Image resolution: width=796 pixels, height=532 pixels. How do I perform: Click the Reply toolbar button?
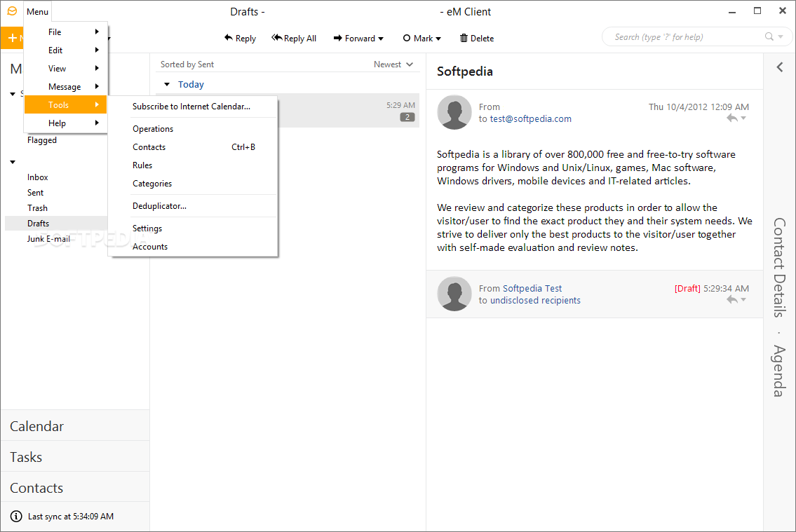tap(240, 38)
